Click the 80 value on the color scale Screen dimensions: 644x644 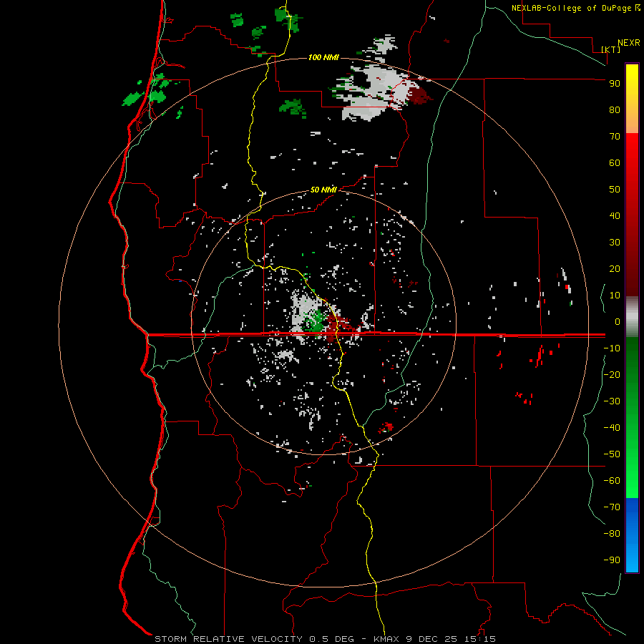615,110
